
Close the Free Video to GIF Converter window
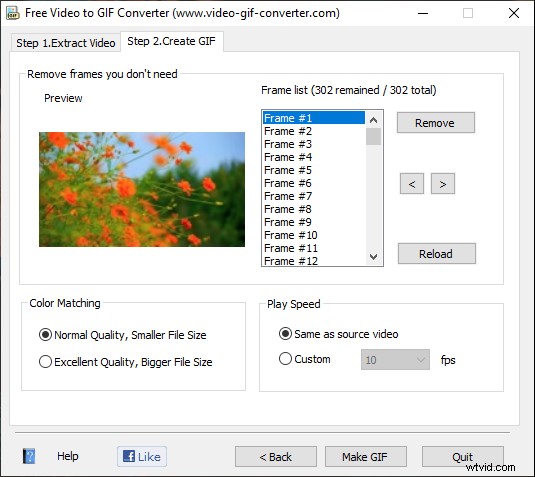(514, 13)
